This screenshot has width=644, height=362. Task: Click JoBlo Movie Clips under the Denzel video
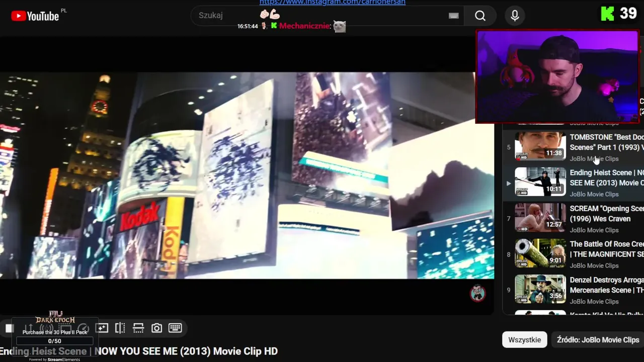(594, 302)
